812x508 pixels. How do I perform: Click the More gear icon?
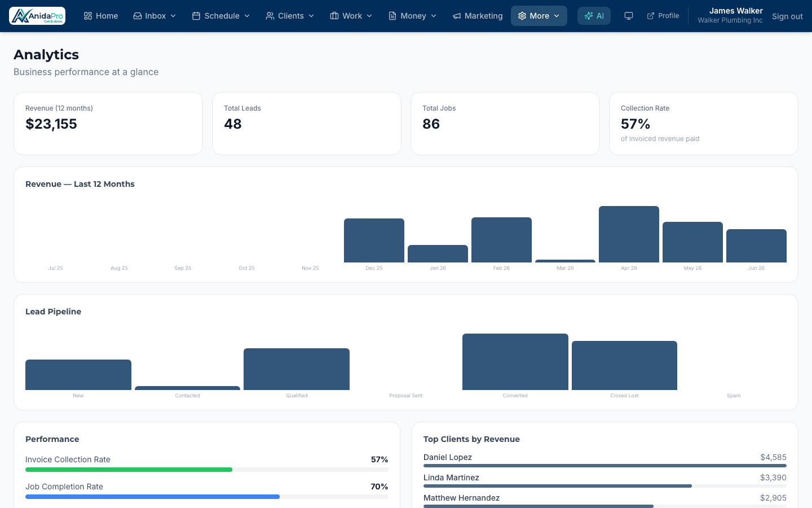tap(522, 16)
